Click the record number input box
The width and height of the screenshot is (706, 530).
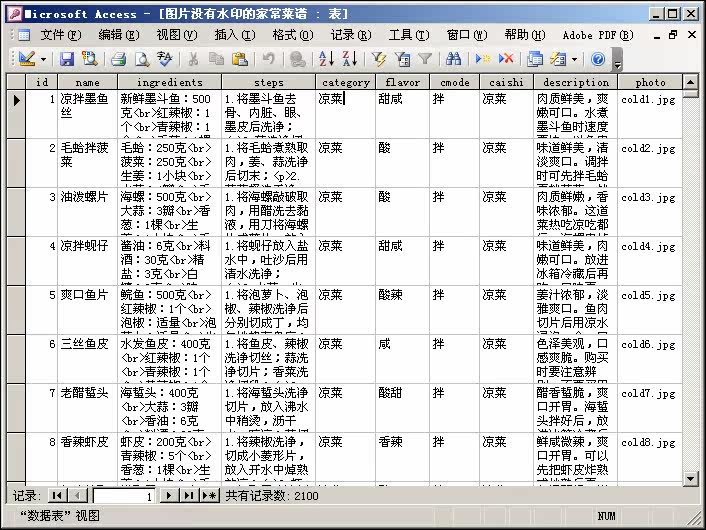(123, 496)
